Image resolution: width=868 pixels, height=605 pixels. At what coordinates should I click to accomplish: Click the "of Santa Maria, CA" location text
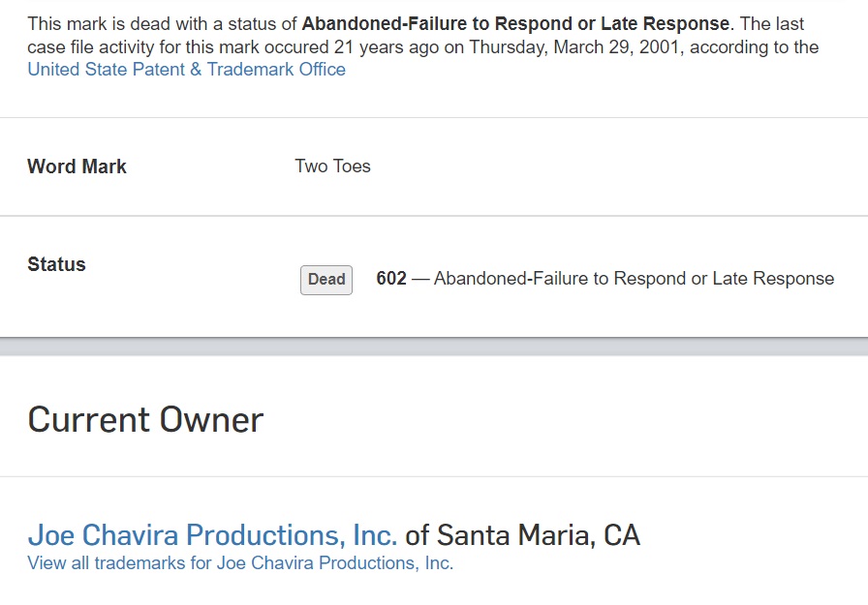tap(522, 535)
